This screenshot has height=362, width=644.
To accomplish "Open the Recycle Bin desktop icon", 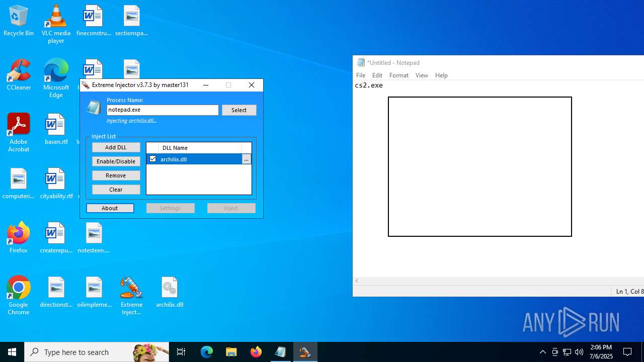I will 19,21.
